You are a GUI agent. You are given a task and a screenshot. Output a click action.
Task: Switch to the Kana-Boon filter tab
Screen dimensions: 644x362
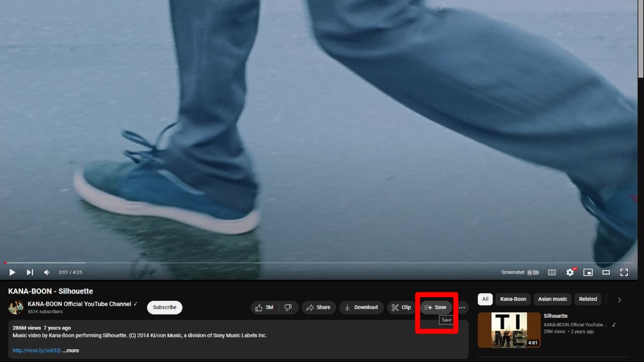pyautogui.click(x=513, y=299)
